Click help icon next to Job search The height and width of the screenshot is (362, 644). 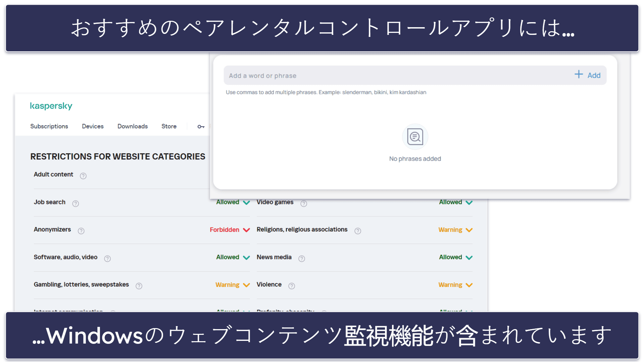click(x=76, y=203)
